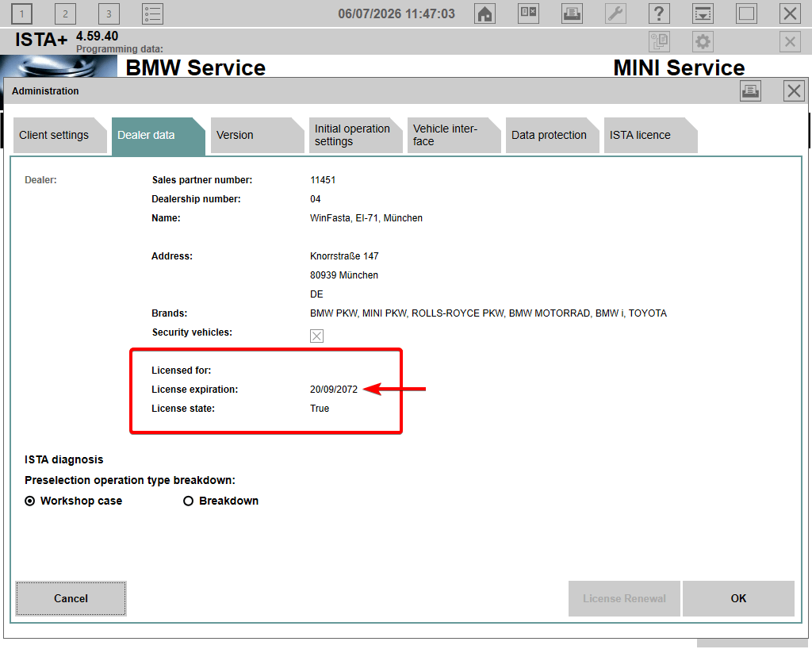Toggle the Security vehicles checkbox
The height and width of the screenshot is (653, 812).
pyautogui.click(x=316, y=336)
